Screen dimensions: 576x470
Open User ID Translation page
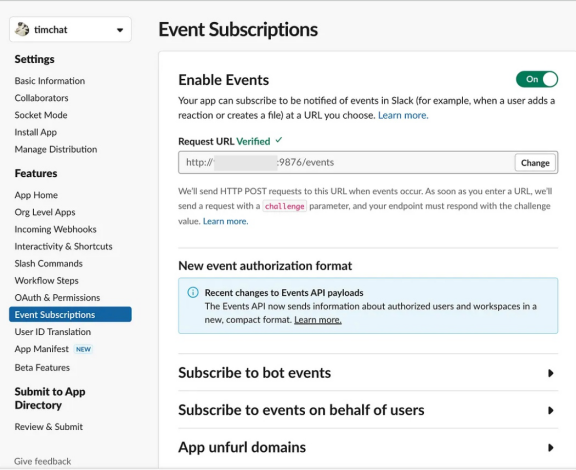tap(53, 332)
